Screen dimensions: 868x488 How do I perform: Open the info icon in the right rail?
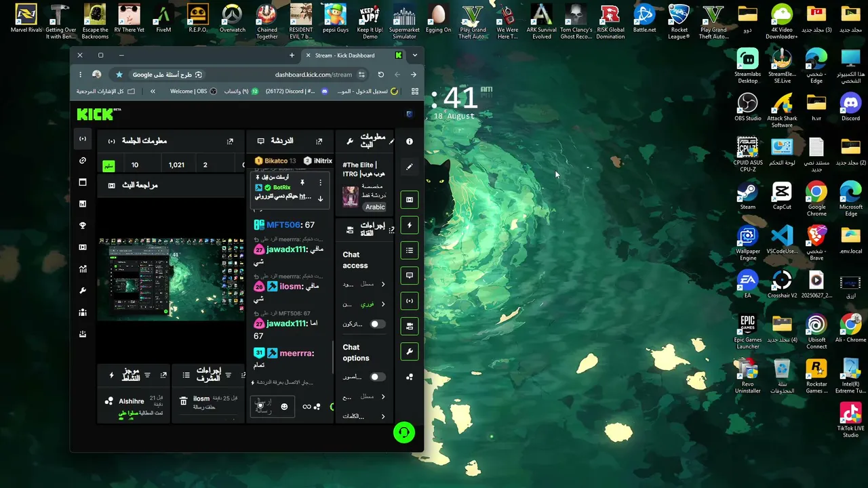(410, 142)
